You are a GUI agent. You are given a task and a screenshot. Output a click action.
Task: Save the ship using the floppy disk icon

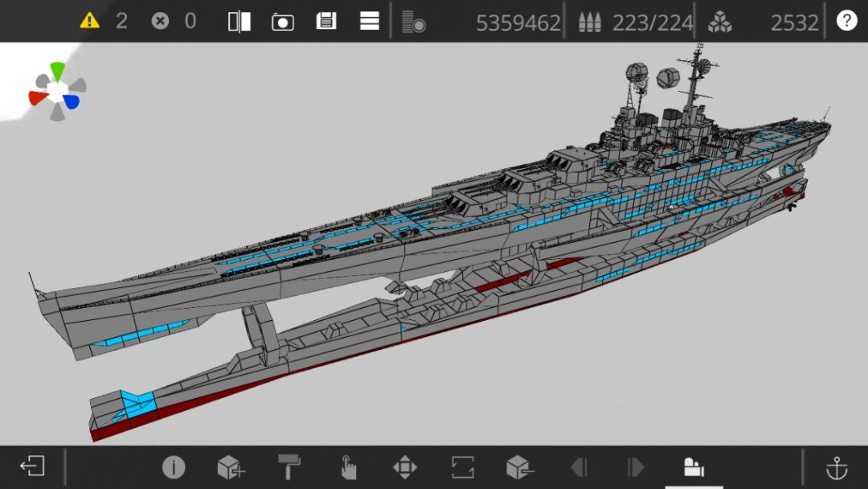(326, 21)
